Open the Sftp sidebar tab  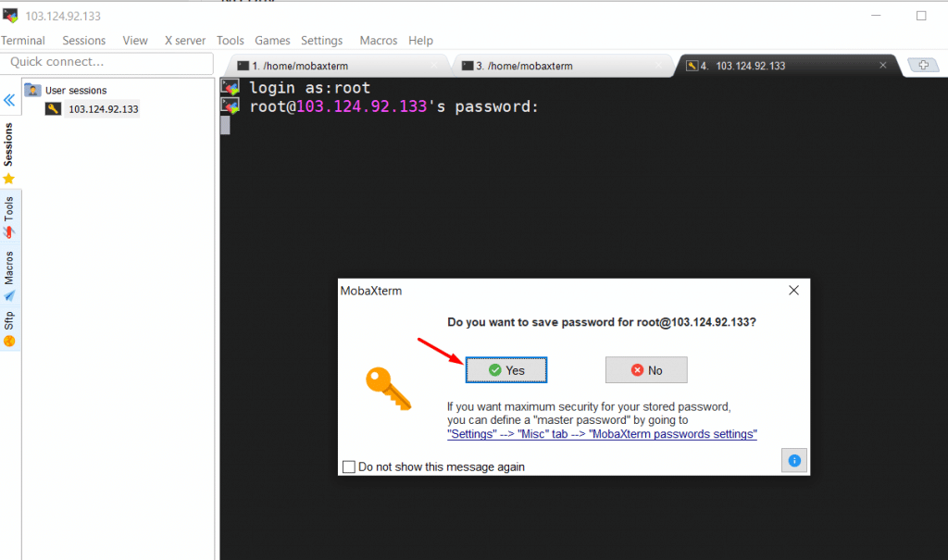[x=8, y=329]
